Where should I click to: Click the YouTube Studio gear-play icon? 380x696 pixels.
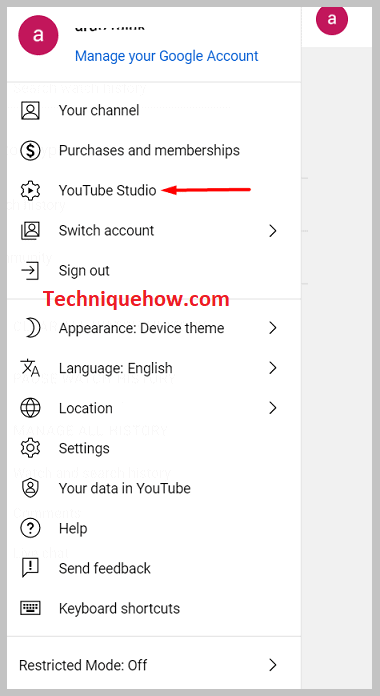coord(30,190)
